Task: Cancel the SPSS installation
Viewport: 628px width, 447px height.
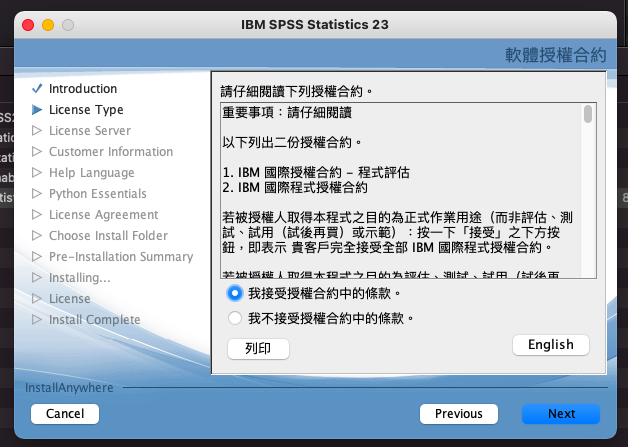Action: point(65,413)
